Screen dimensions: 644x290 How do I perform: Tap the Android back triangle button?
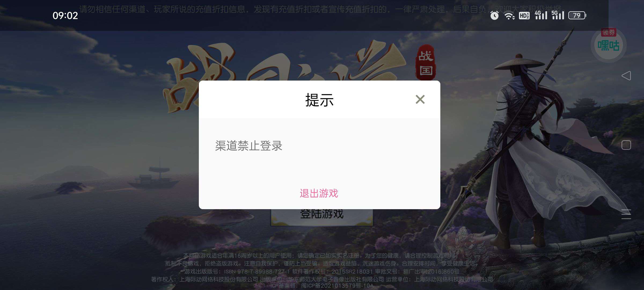pos(626,76)
